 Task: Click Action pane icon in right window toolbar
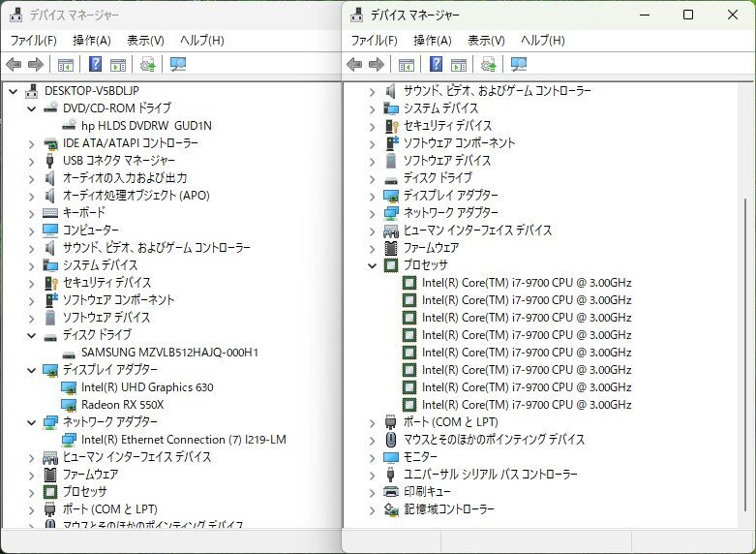(459, 65)
